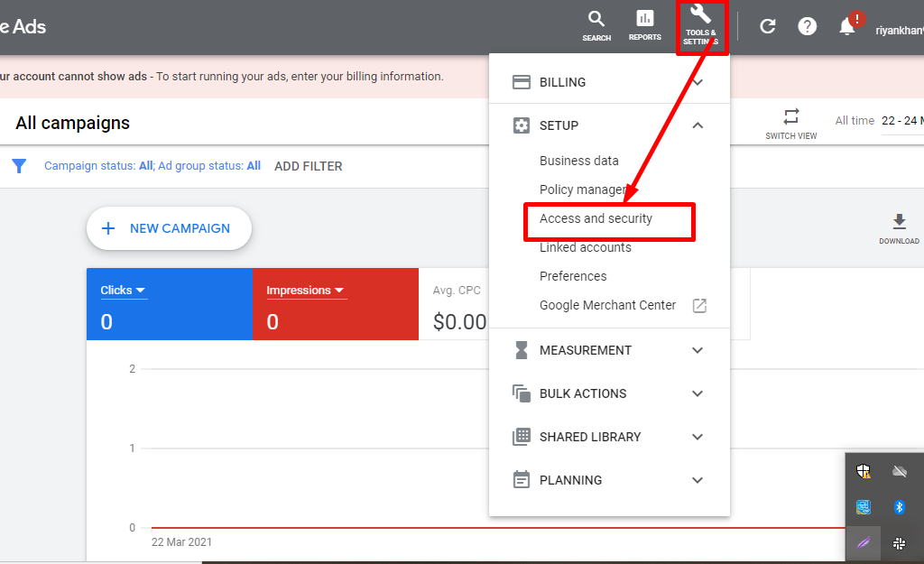Select Business data in Setup menu
Screen dimensions: 924x564
(579, 161)
